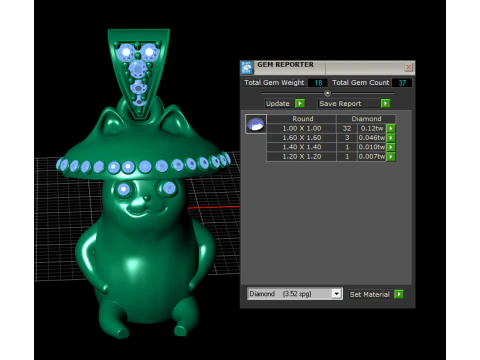Click the green arrow beside Update

click(x=300, y=103)
